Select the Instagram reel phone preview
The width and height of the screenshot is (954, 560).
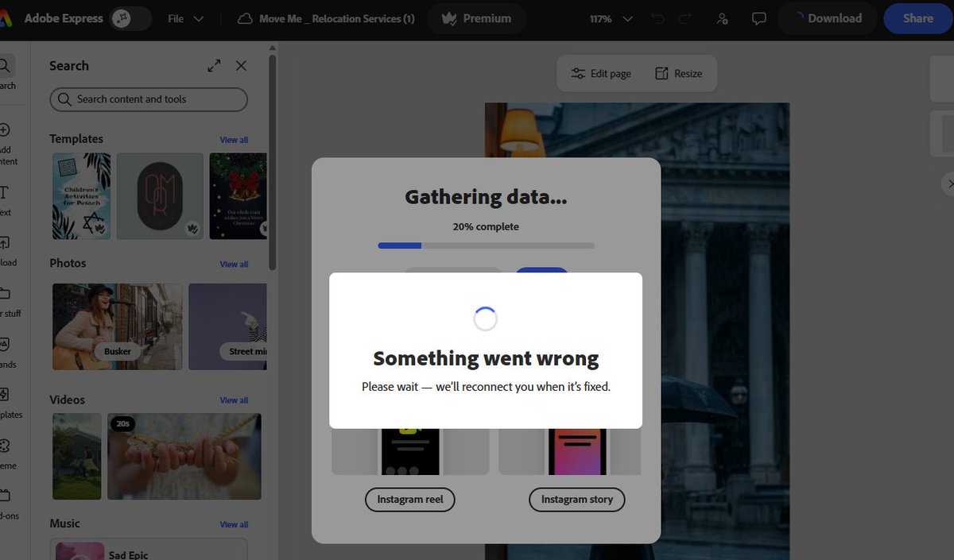coord(410,451)
